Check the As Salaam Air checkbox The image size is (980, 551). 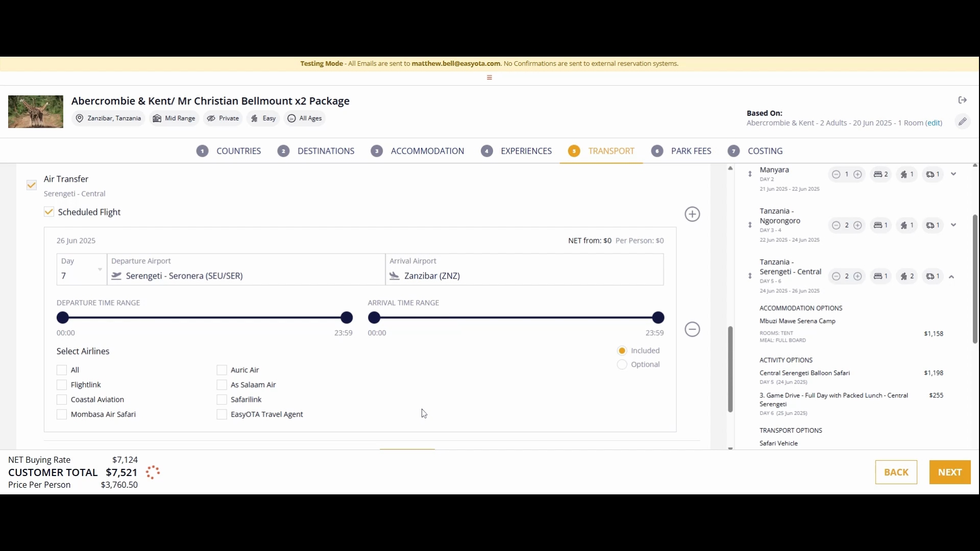click(222, 385)
